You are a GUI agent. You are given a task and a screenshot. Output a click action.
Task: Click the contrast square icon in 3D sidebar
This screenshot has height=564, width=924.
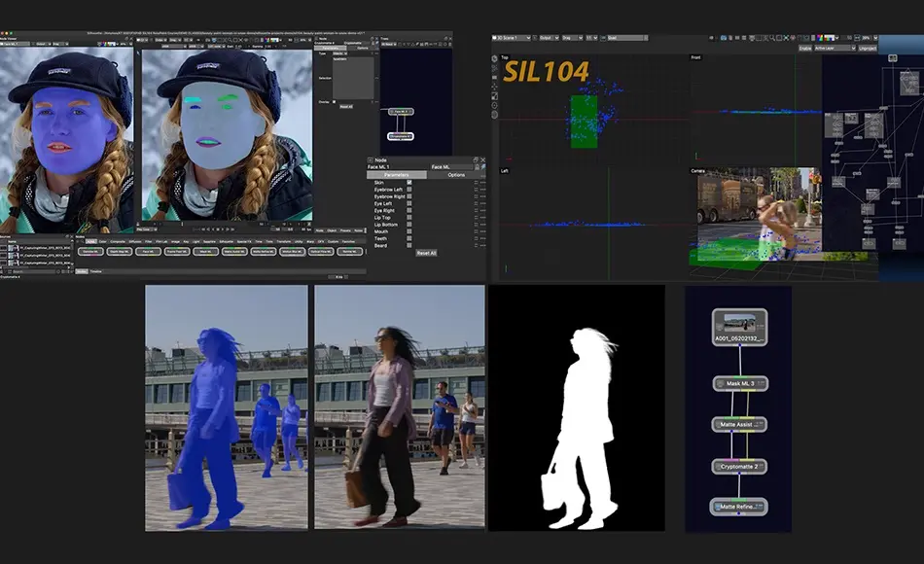pos(494,96)
